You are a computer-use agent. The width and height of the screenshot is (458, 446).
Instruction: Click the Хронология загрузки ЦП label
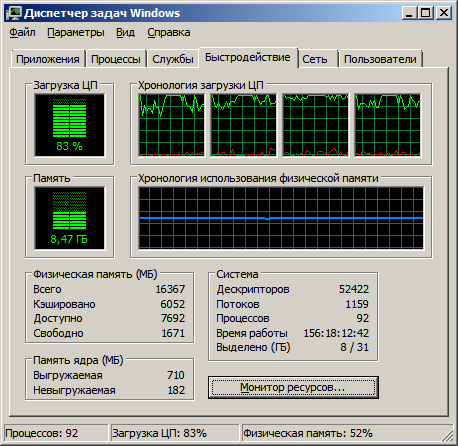(x=201, y=85)
